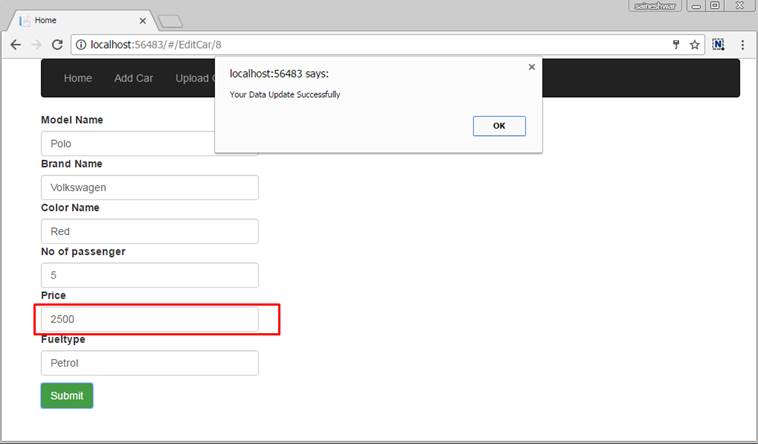758x444 pixels.
Task: Click the No of passenger label
Action: click(x=83, y=252)
